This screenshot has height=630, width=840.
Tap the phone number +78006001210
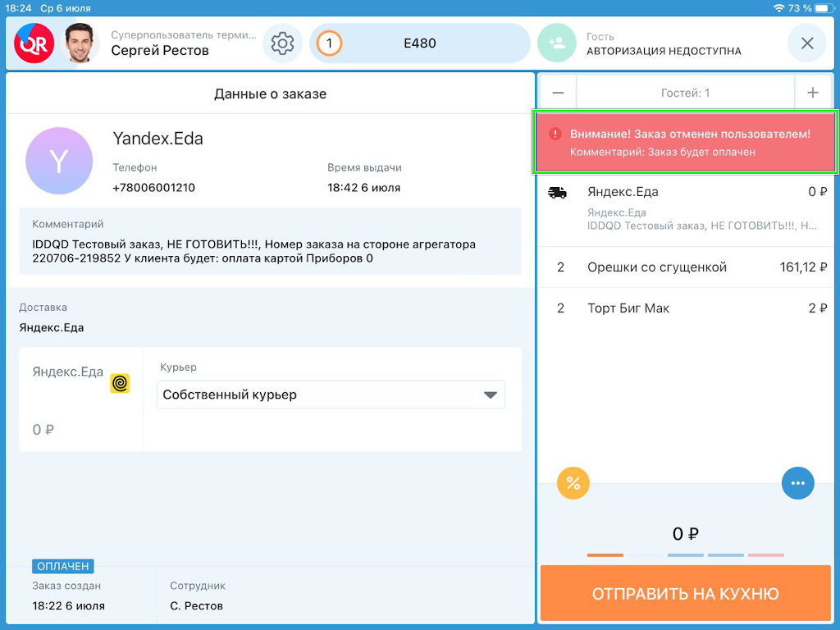153,188
